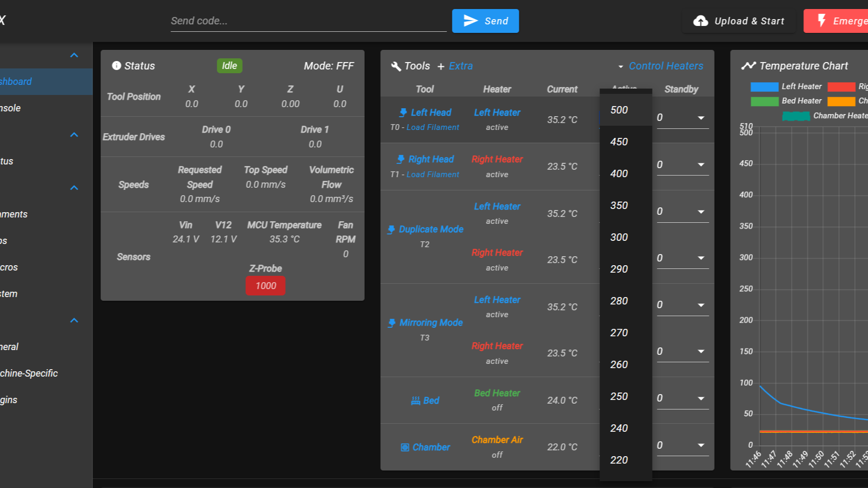The image size is (868, 488).
Task: Open standby dropdown for Right Head
Action: click(701, 164)
